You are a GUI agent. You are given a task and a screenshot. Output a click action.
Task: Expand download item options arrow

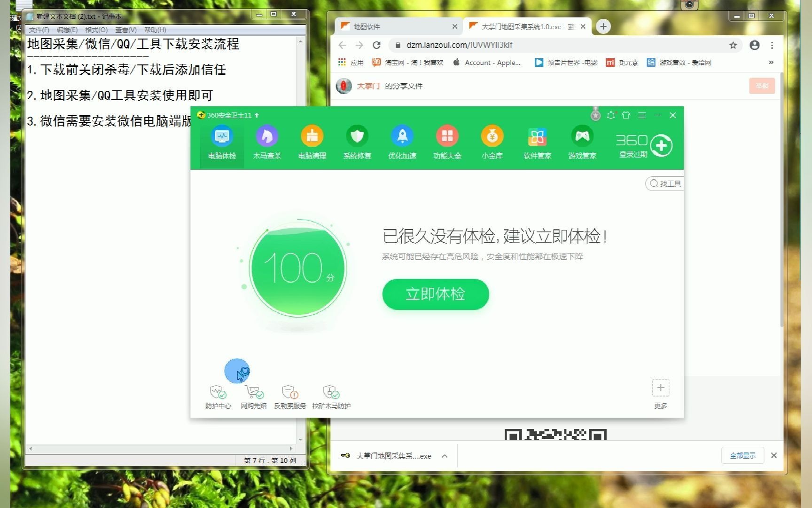pyautogui.click(x=445, y=456)
